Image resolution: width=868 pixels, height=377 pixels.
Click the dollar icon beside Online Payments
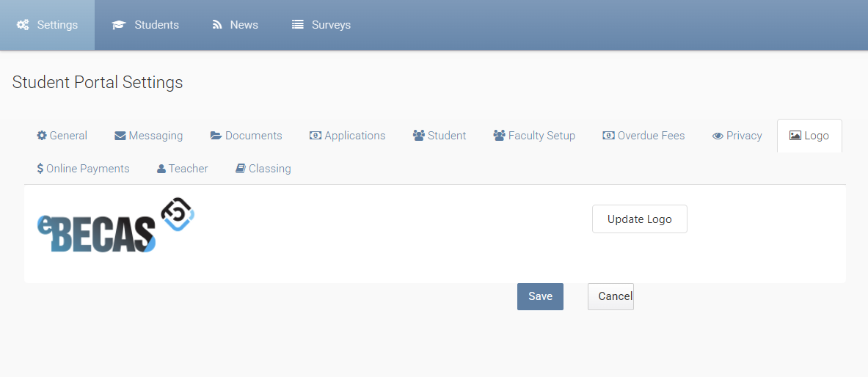tap(40, 169)
